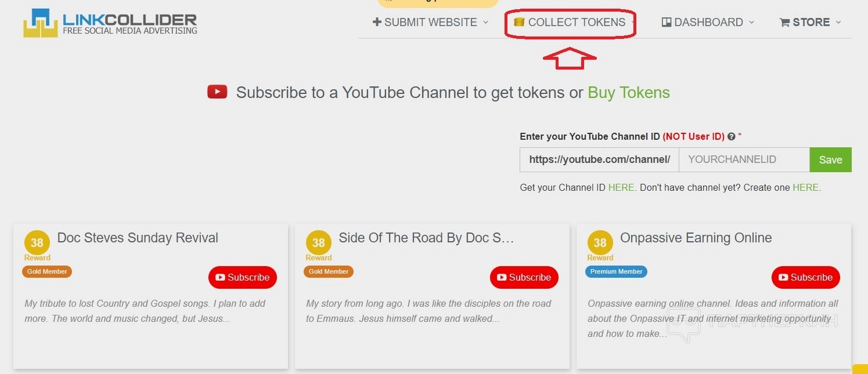Expand the Submit Website dropdown arrow

tap(486, 23)
